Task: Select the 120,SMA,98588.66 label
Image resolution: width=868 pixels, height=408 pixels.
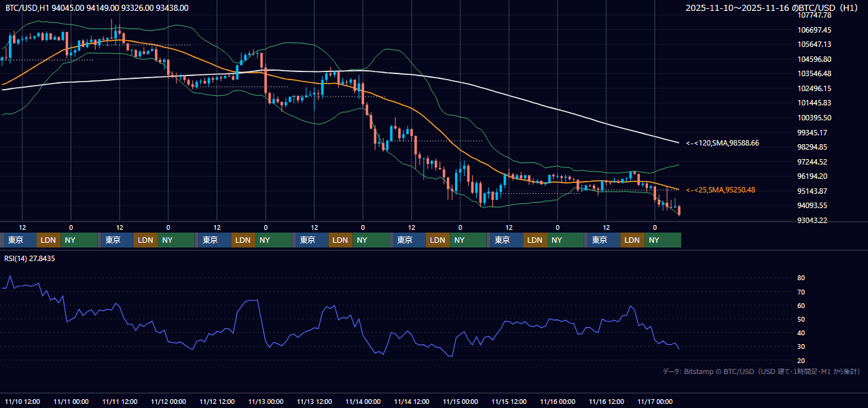Action: [723, 143]
